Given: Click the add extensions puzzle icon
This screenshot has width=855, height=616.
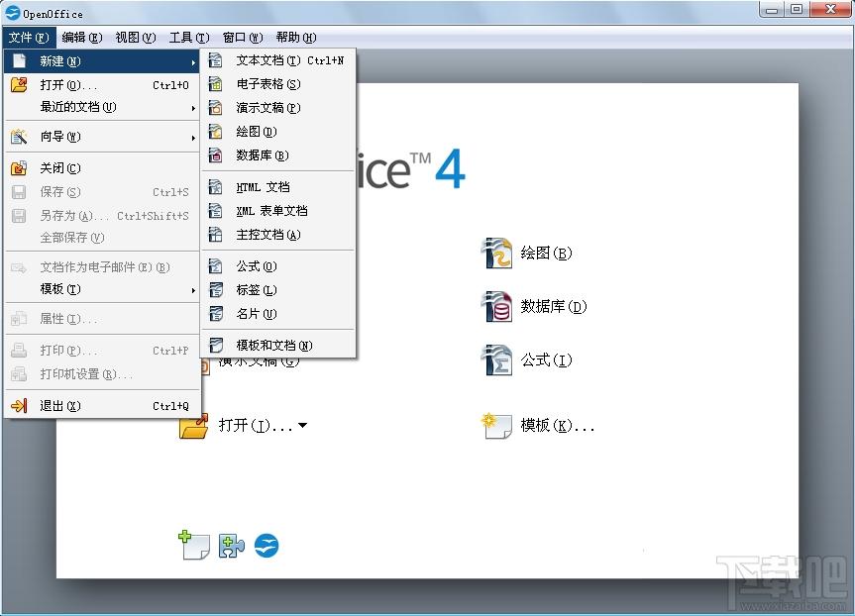Looking at the screenshot, I should point(231,546).
